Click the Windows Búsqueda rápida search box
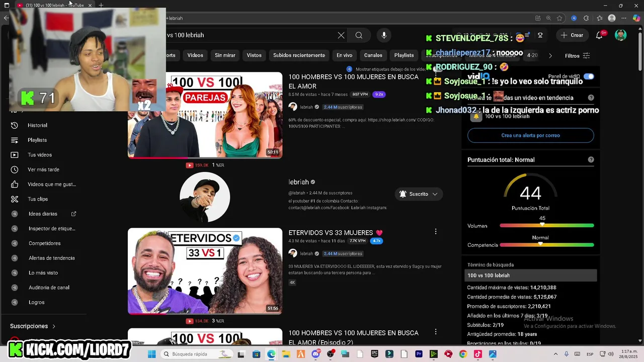 coord(197,354)
